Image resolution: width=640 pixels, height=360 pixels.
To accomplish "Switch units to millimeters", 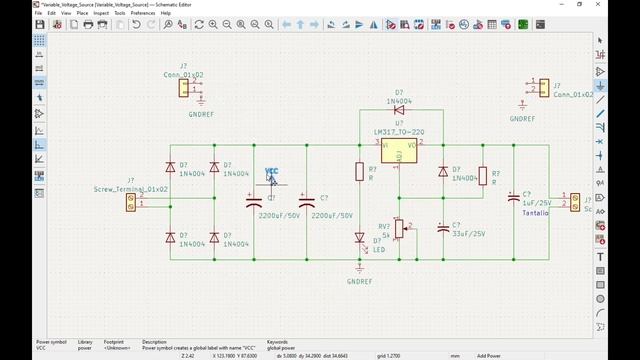I will [x=39, y=82].
